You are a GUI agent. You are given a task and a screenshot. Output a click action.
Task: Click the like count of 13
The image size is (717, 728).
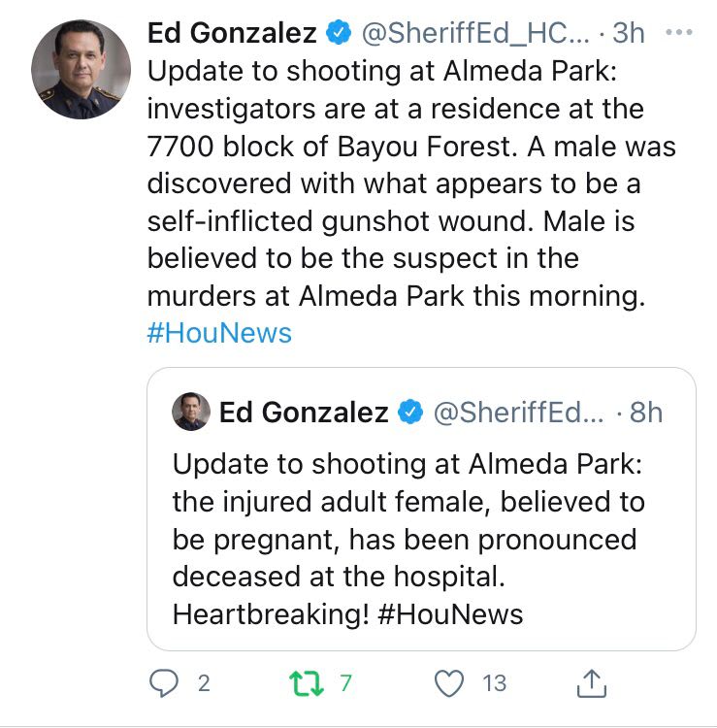[495, 683]
